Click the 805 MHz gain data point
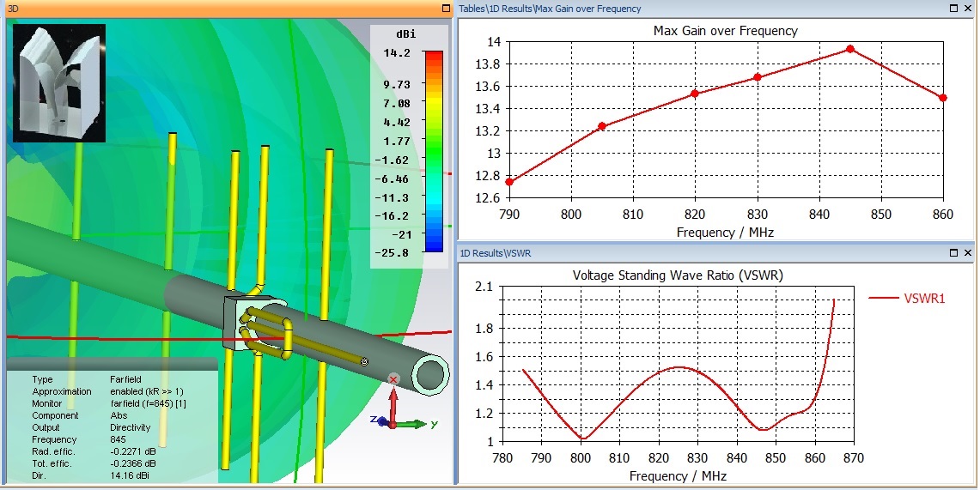 click(602, 126)
